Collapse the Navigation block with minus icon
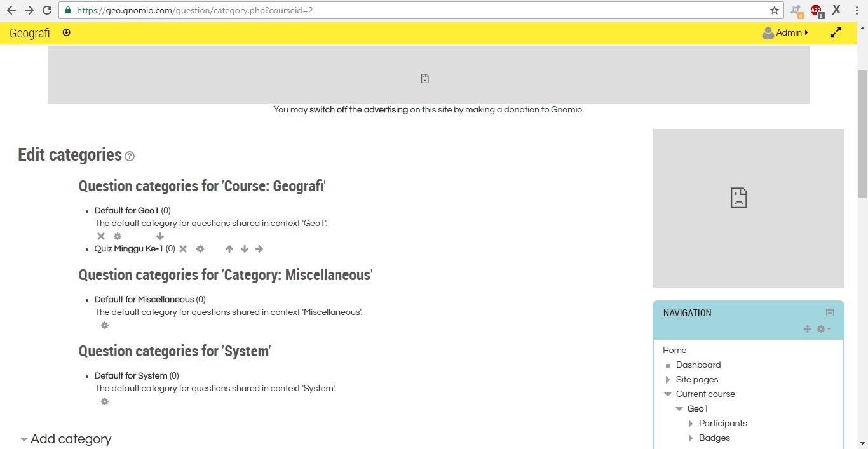Image resolution: width=868 pixels, height=449 pixels. pos(829,312)
